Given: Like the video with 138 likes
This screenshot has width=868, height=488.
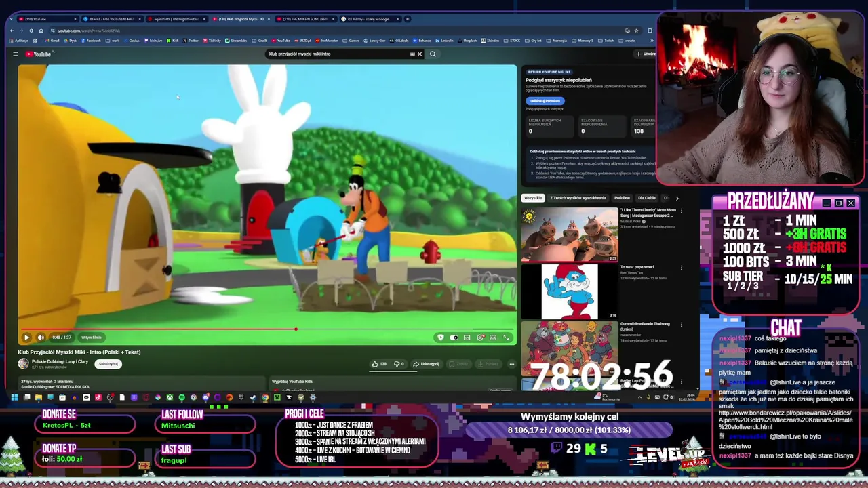Looking at the screenshot, I should click(x=379, y=364).
